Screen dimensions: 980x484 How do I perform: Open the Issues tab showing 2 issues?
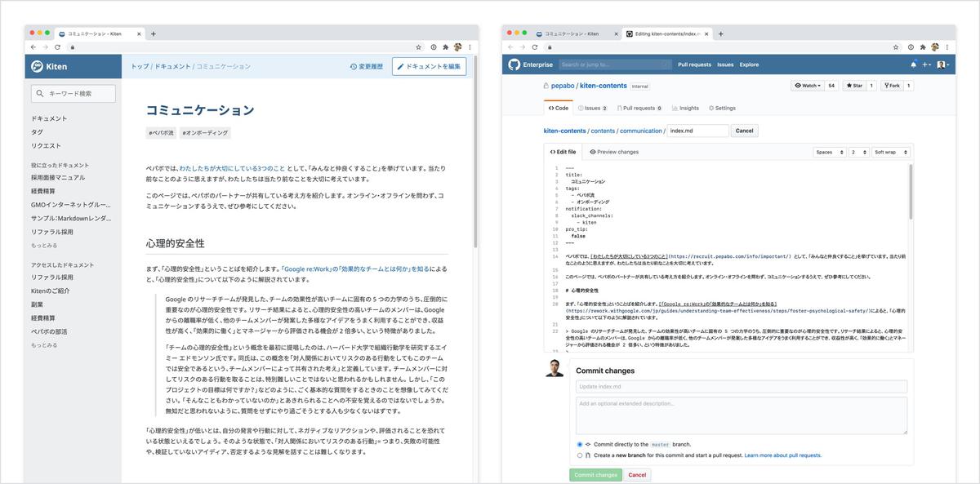tap(594, 107)
